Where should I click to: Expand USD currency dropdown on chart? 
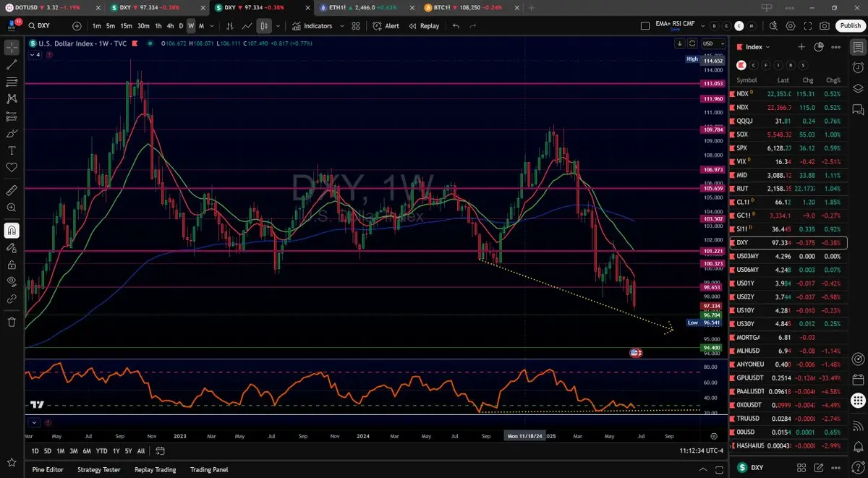(x=712, y=43)
